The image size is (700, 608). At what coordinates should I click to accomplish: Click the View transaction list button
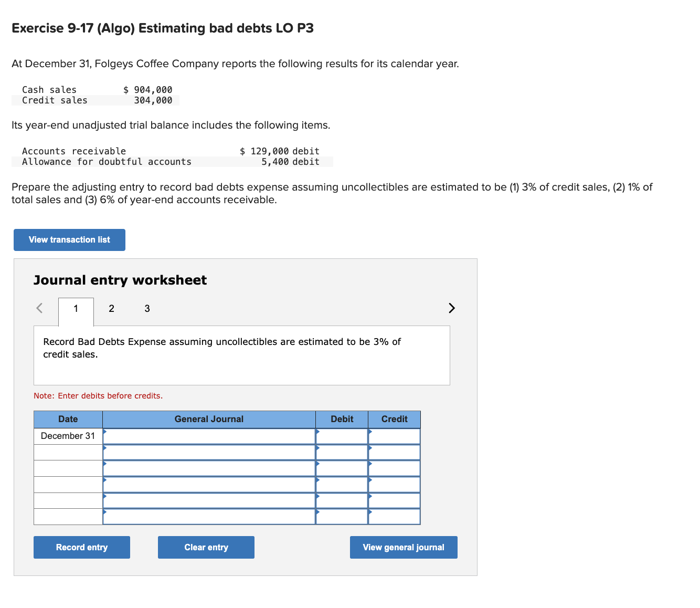pos(69,239)
